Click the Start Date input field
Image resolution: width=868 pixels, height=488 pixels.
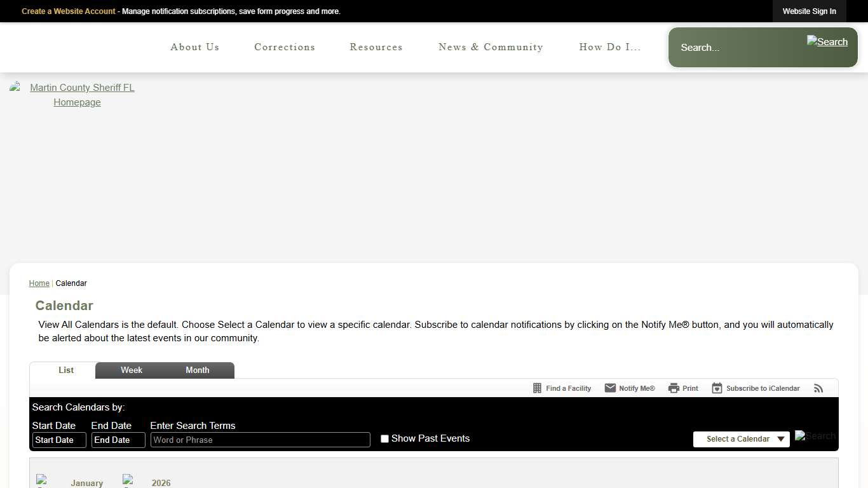pos(59,440)
